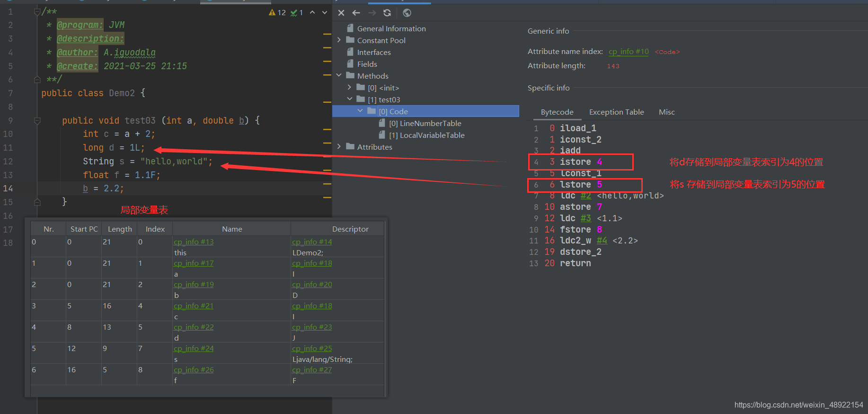
Task: Open cp_info #26 name link for f
Action: click(x=194, y=370)
